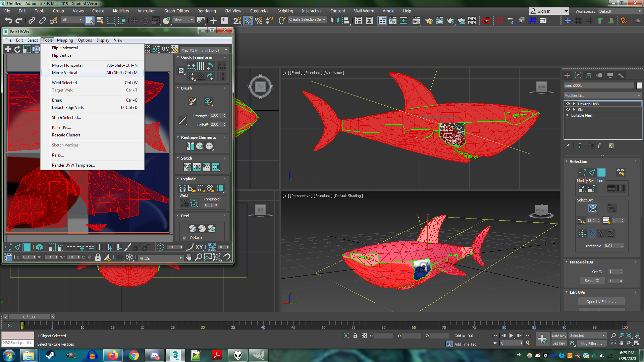644x362 pixels.
Task: Click the 0 / 100 time slider
Action: (x=29, y=317)
